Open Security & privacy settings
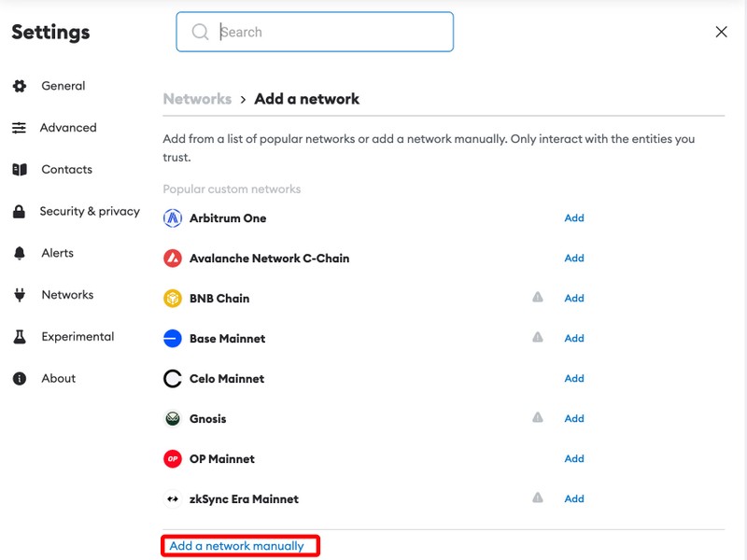 (89, 212)
